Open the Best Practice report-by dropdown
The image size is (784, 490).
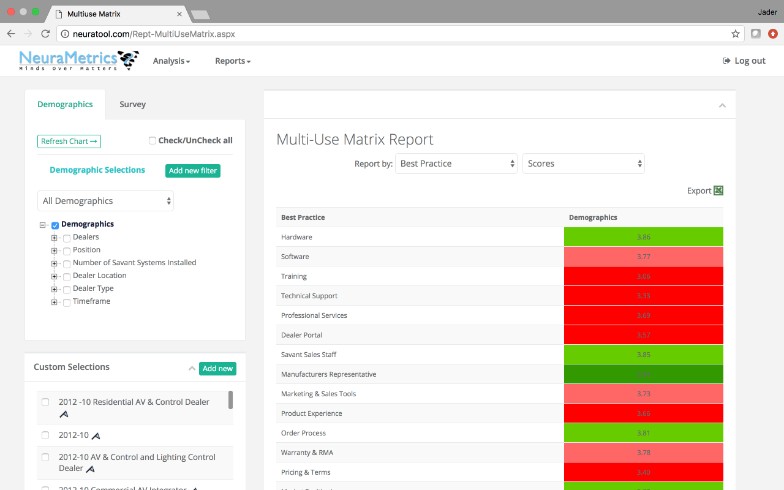[456, 164]
